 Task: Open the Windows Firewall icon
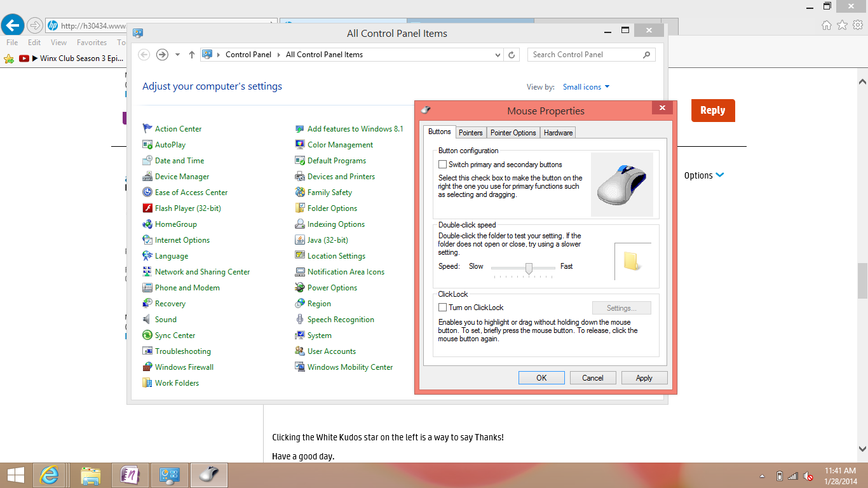tap(147, 367)
